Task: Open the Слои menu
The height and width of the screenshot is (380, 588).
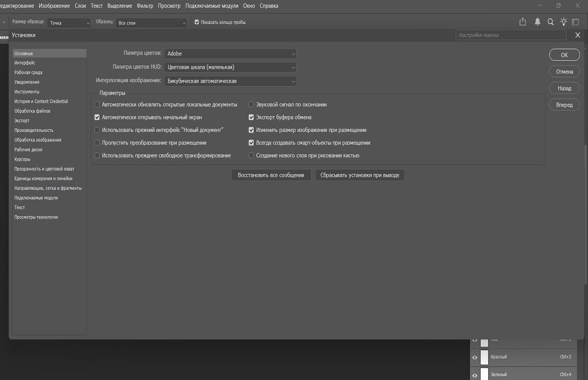Action: click(x=80, y=6)
